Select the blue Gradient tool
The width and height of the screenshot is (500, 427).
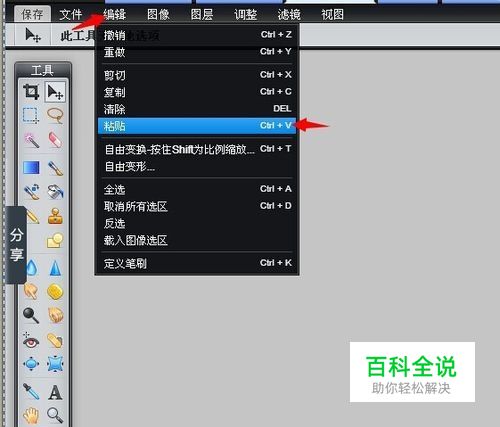click(x=31, y=168)
